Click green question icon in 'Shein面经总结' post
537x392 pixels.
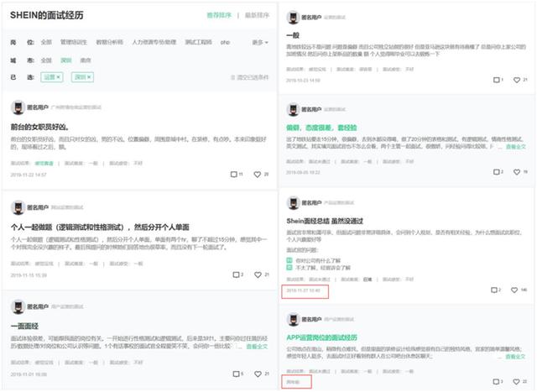point(289,260)
